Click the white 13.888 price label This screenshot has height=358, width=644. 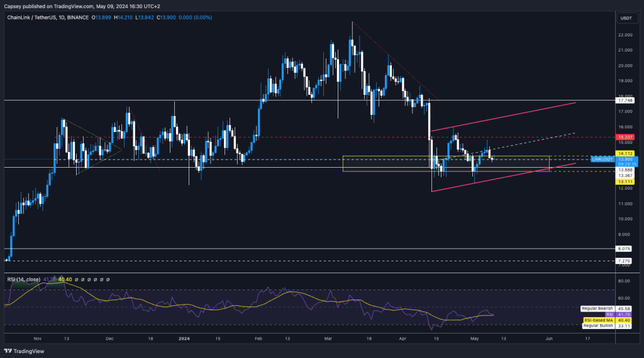click(x=625, y=170)
